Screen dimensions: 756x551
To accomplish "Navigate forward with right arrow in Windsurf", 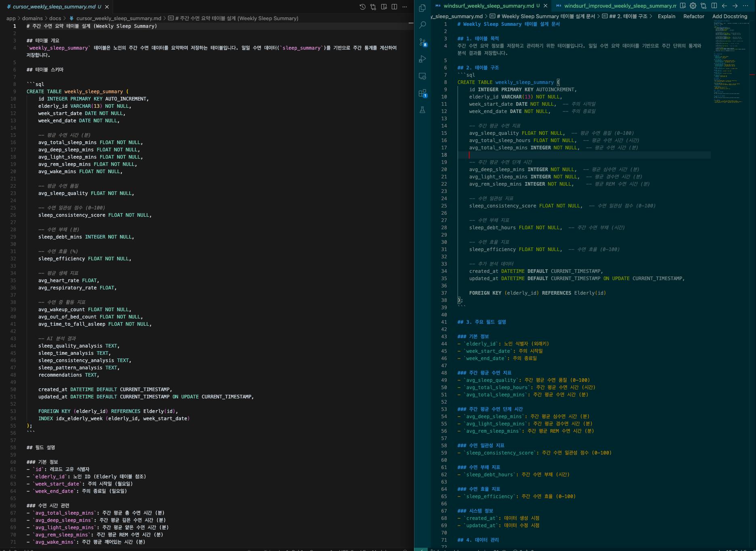I will 735,6.
